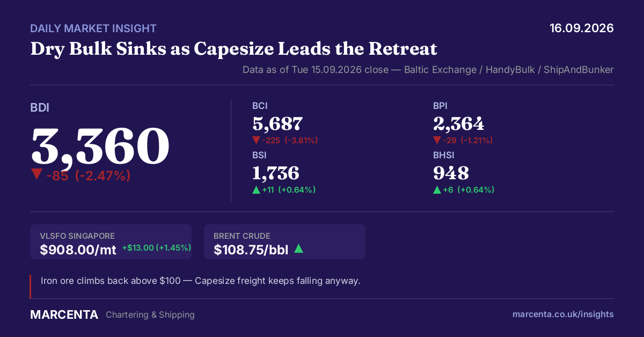Click the date 16.09.2026
The height and width of the screenshot is (337, 644).
coord(582,28)
